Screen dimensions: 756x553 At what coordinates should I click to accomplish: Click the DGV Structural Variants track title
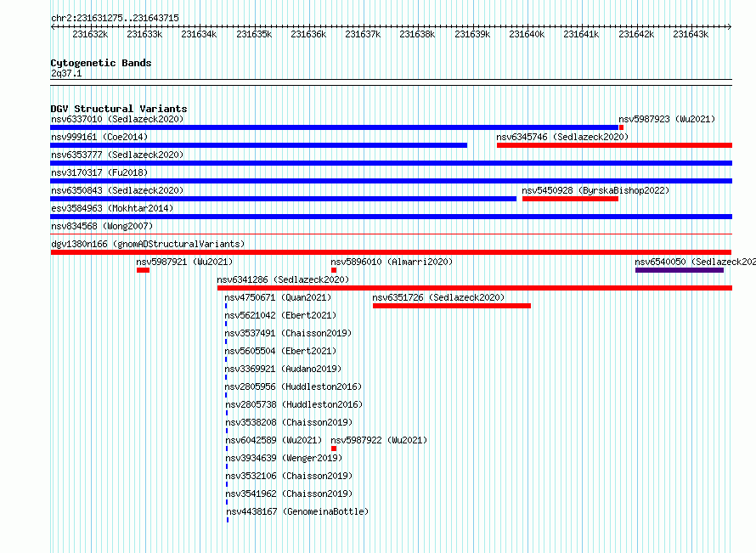pos(119,109)
